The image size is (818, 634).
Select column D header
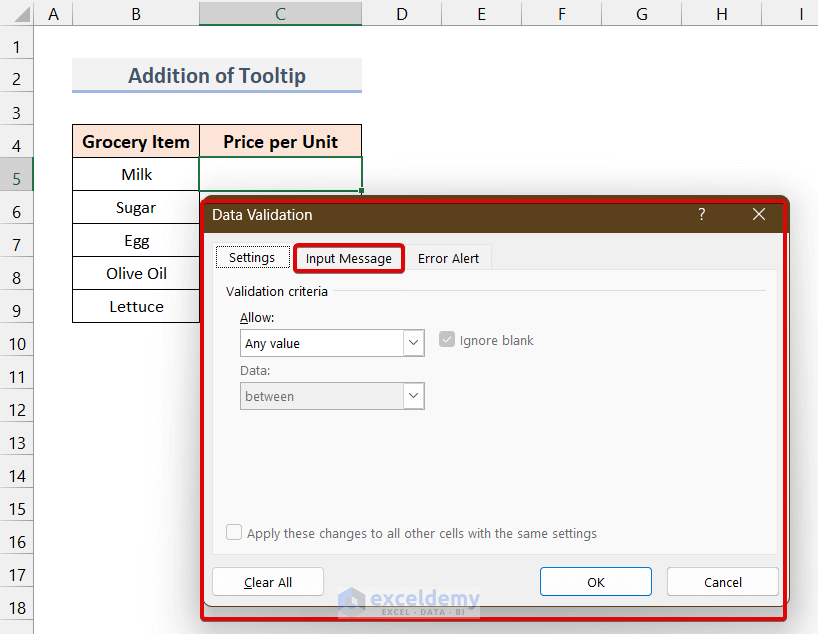pos(402,14)
